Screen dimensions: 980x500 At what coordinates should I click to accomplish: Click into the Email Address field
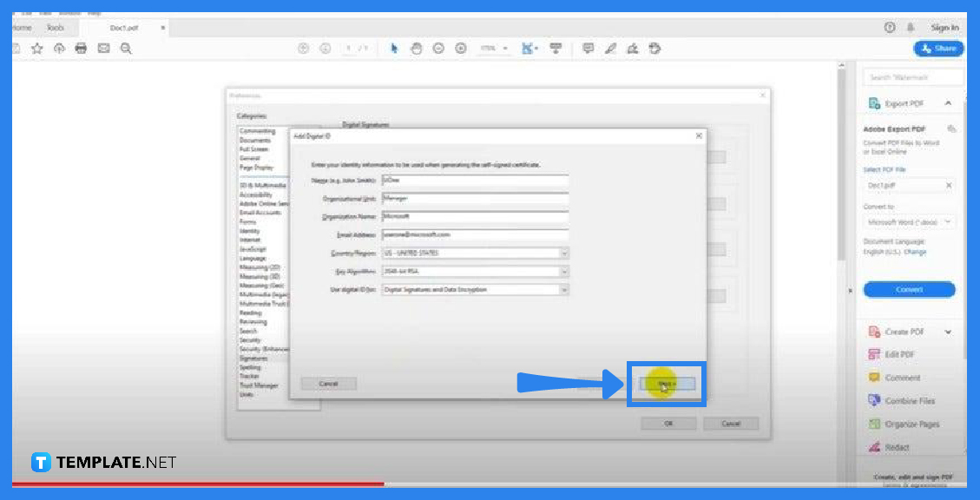tap(475, 234)
